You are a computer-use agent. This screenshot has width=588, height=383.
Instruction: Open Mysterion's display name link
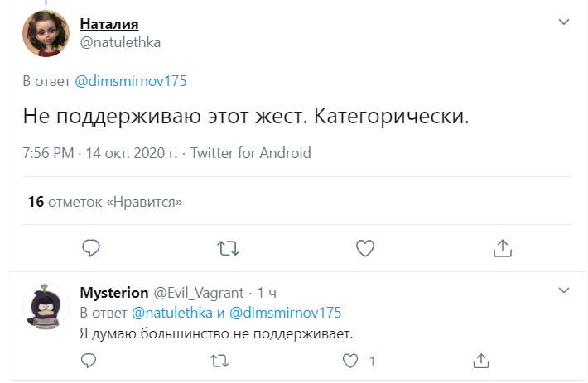pyautogui.click(x=113, y=293)
